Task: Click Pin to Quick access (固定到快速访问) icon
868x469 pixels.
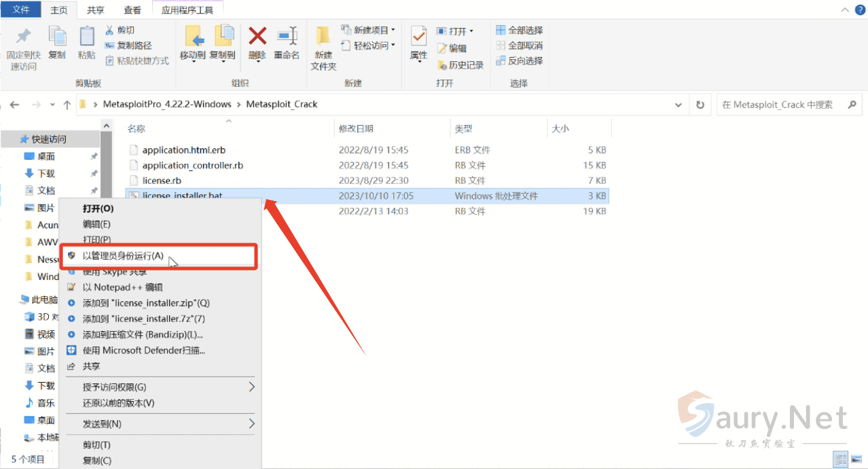Action: 23,48
